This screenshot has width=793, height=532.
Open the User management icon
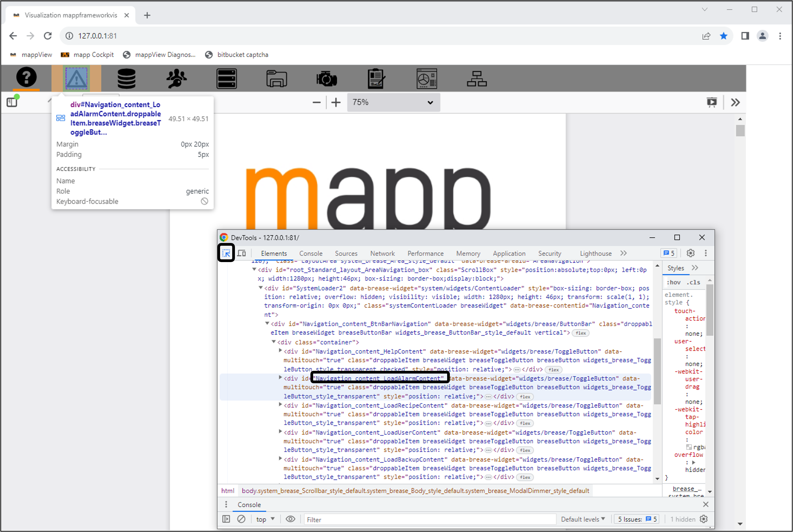[x=176, y=78]
